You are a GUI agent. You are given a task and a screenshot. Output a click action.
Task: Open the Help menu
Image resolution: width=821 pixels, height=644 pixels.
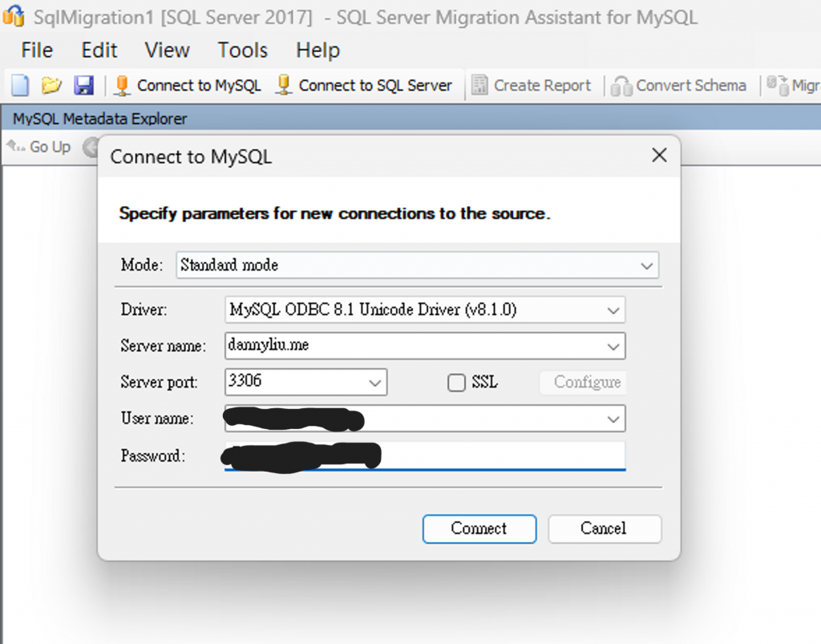point(317,51)
